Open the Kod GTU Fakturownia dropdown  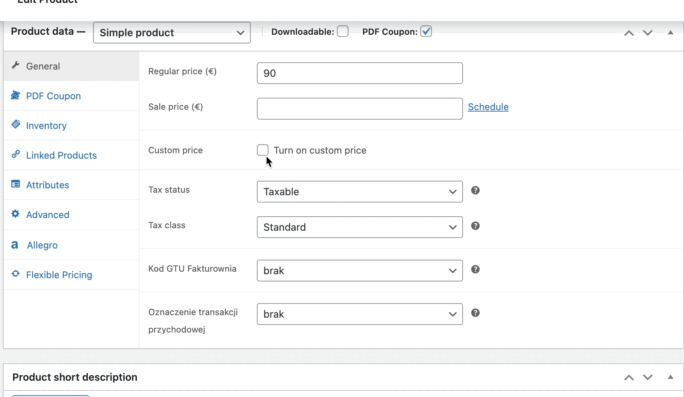tap(360, 271)
